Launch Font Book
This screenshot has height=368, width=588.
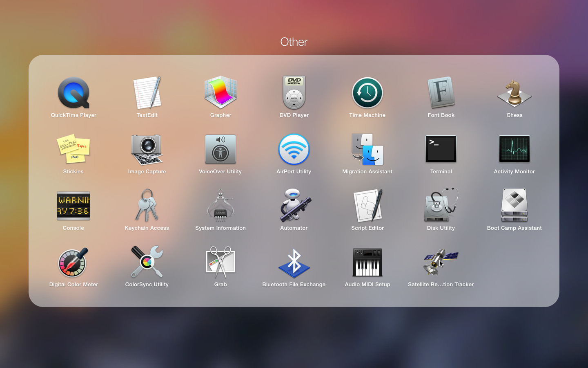click(441, 93)
